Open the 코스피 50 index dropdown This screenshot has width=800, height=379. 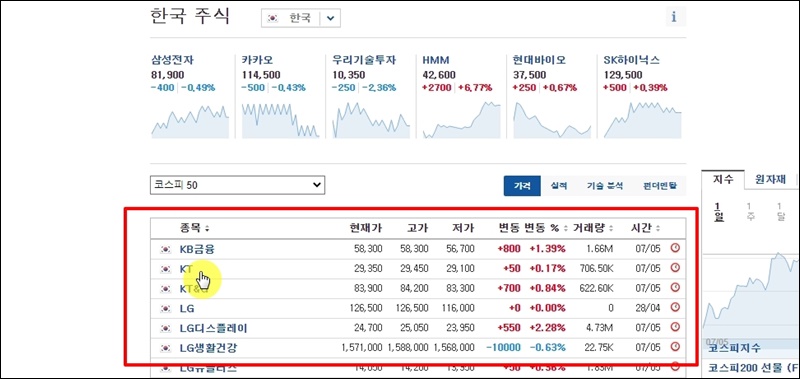tap(237, 186)
